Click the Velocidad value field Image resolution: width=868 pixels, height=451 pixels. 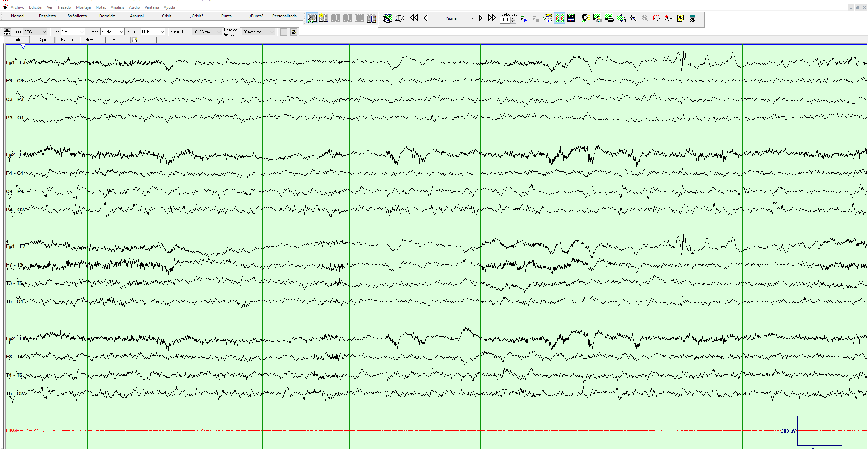pyautogui.click(x=505, y=20)
